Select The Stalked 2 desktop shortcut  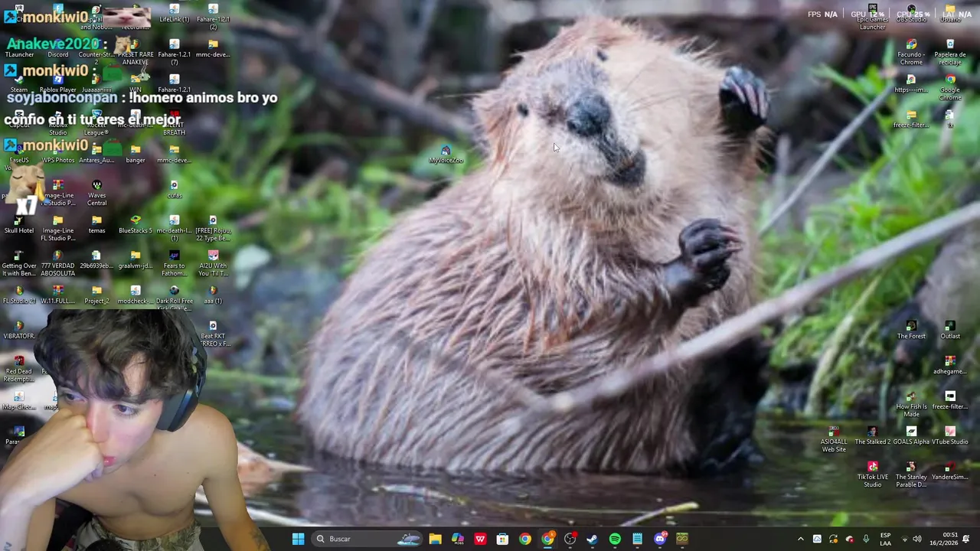(x=872, y=435)
